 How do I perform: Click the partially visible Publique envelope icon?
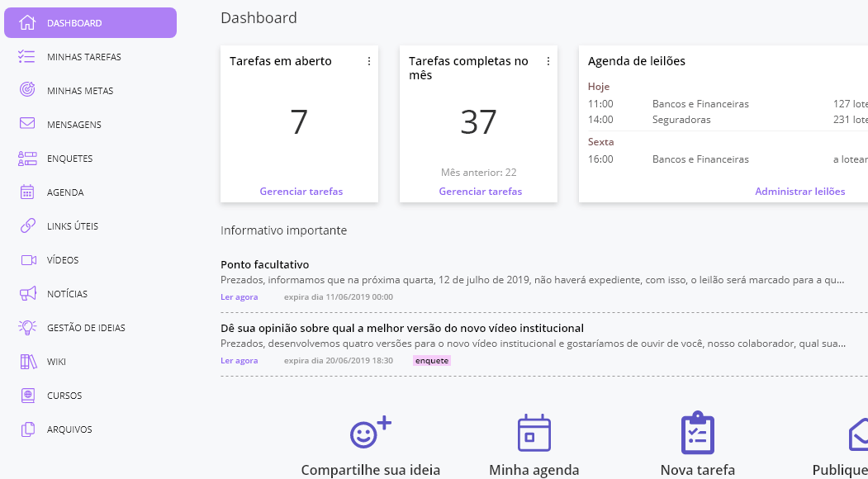(858, 434)
